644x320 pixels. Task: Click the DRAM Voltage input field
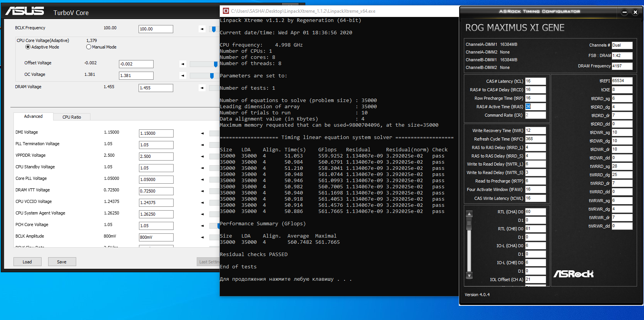[156, 88]
